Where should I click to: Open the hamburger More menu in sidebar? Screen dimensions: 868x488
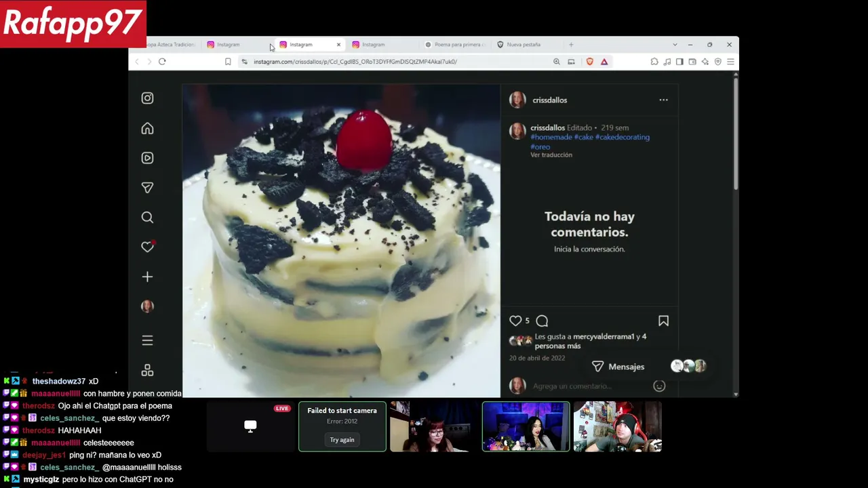pyautogui.click(x=147, y=340)
